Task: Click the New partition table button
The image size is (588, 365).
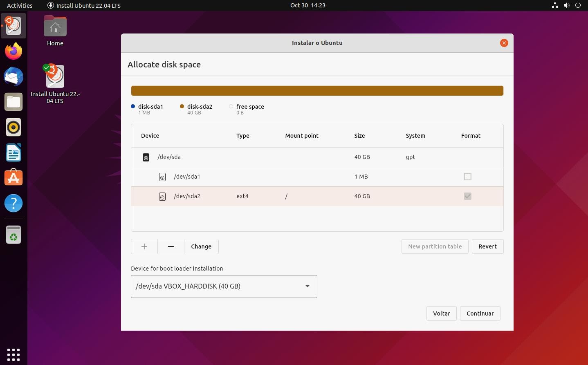Action: (435, 246)
